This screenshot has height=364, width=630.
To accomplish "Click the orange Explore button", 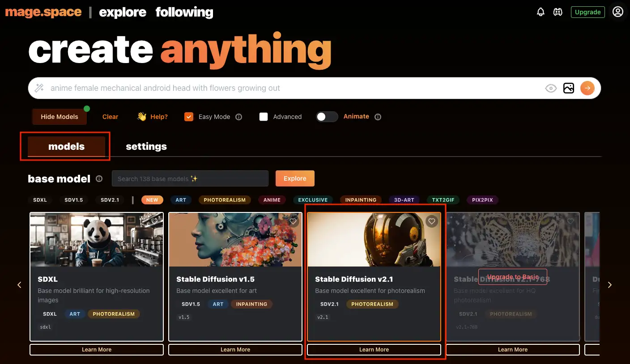I will point(295,178).
